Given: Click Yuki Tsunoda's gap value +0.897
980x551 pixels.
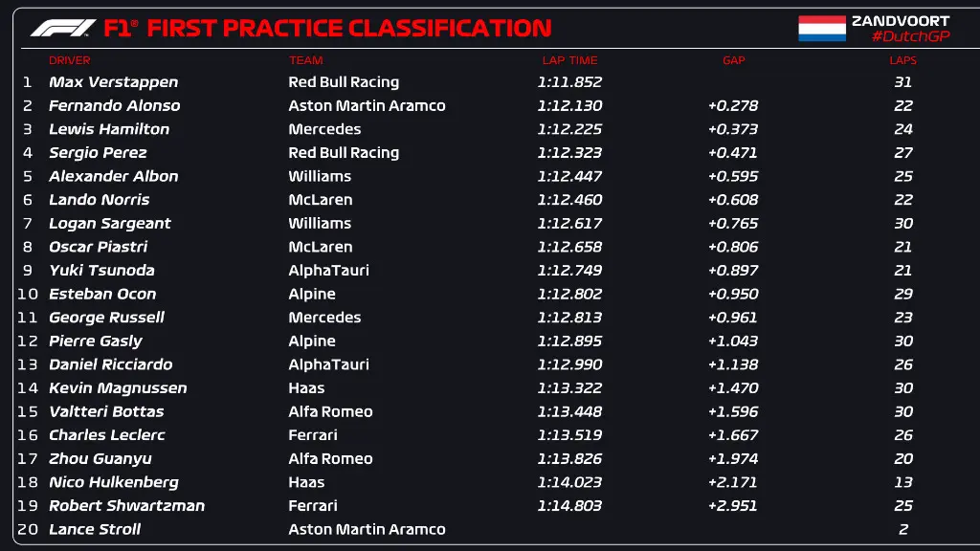Looking at the screenshot, I should coord(733,271).
